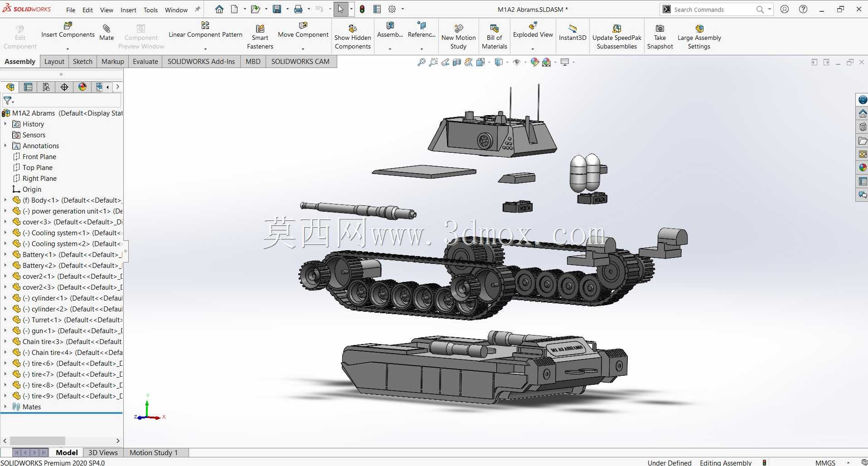
Task: Click the user account login icon
Action: pos(785,9)
